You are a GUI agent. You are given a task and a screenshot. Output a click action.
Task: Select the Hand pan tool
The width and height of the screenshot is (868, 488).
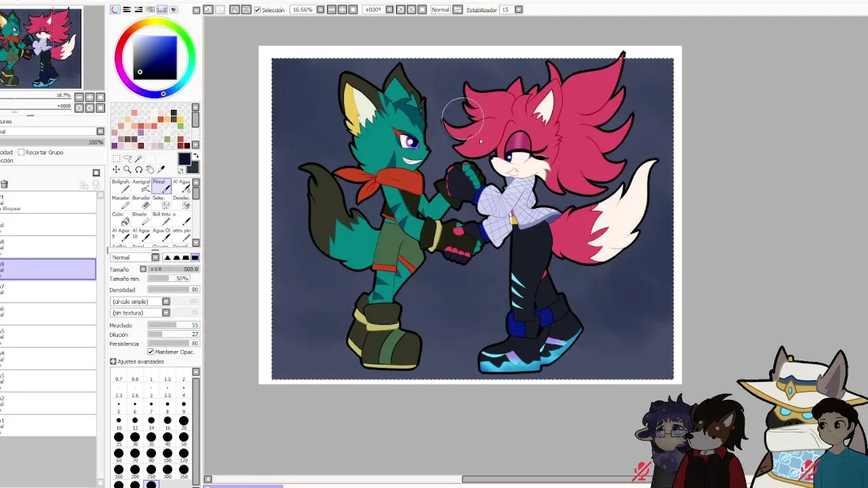(150, 169)
